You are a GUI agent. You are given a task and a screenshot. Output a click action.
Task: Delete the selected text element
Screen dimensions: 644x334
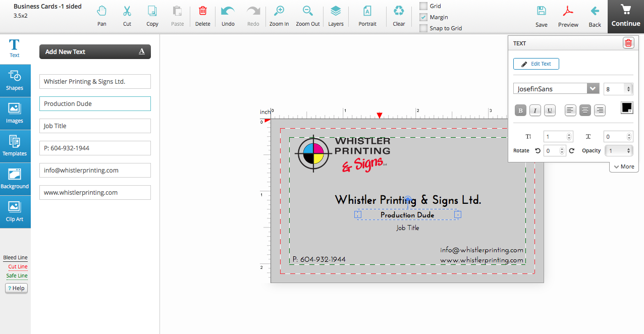(x=628, y=43)
